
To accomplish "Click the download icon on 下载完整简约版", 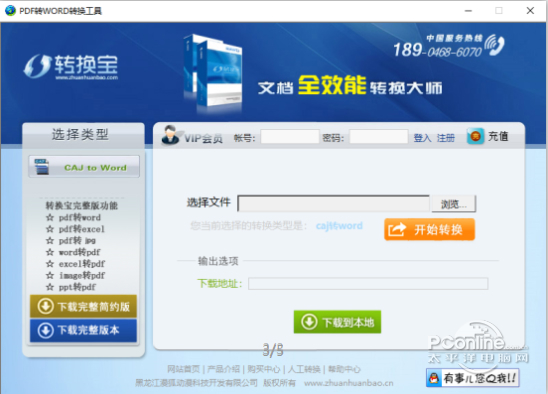I will click(45, 306).
